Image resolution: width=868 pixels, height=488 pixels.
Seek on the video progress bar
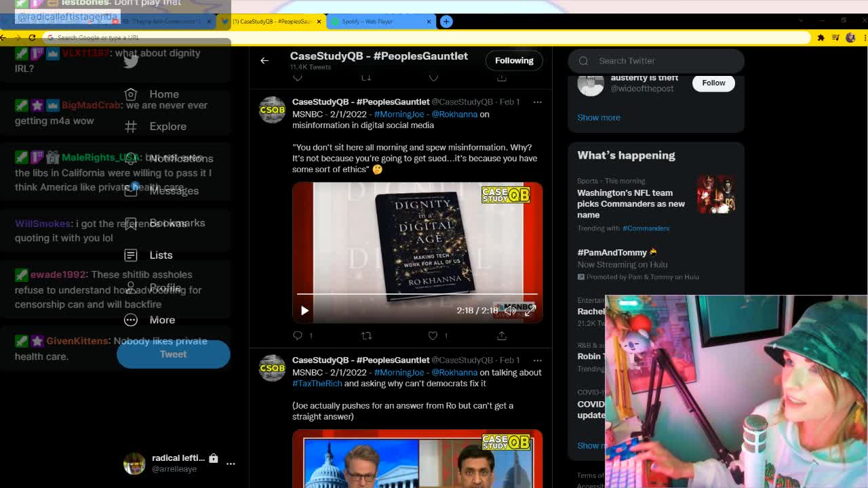pyautogui.click(x=417, y=294)
